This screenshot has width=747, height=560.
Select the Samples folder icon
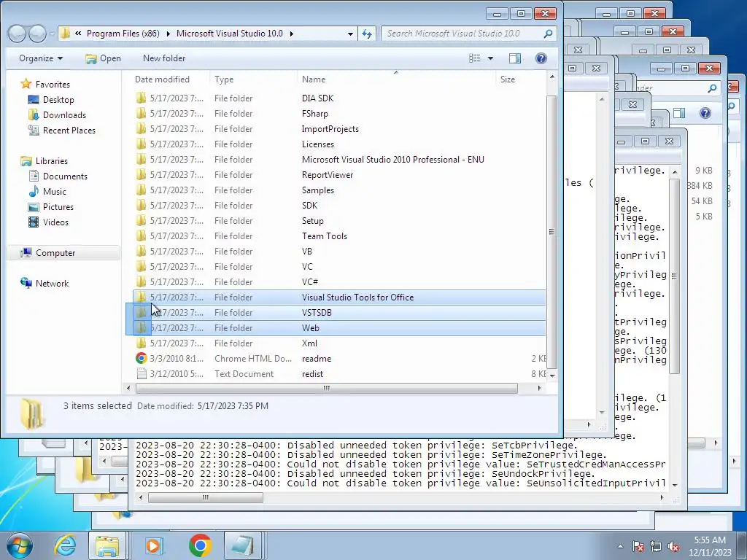[x=141, y=190]
